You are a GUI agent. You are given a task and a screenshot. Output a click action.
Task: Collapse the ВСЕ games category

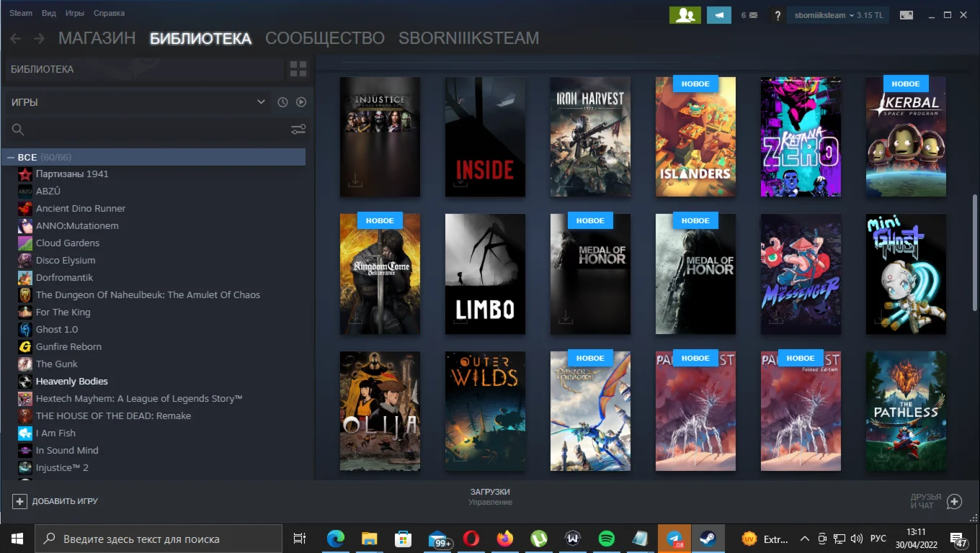(12, 157)
